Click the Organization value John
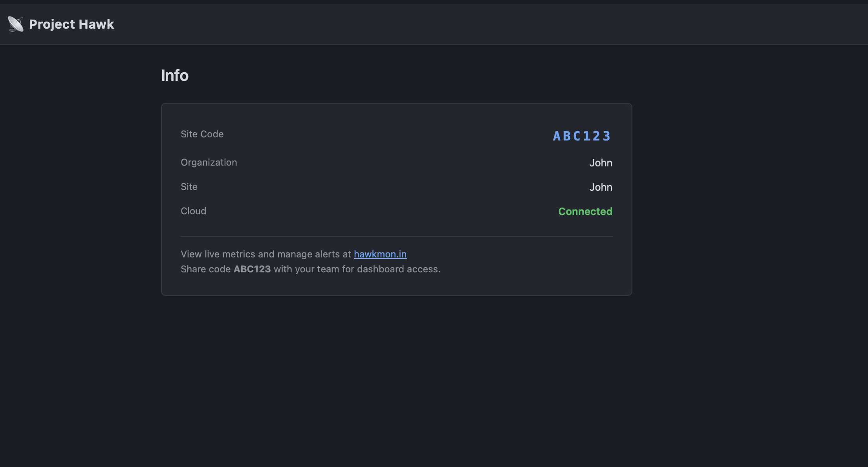Screen dimensions: 868x467 pyautogui.click(x=600, y=163)
